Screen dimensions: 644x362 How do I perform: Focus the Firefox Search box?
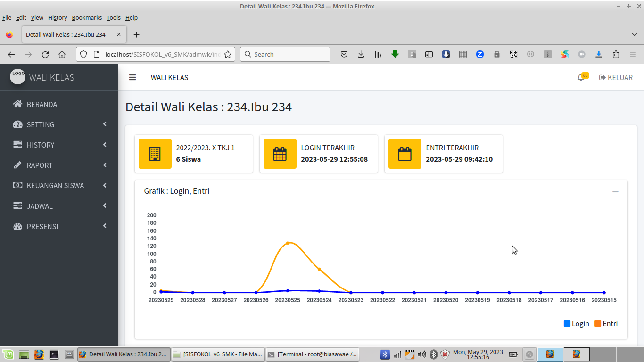pos(285,54)
